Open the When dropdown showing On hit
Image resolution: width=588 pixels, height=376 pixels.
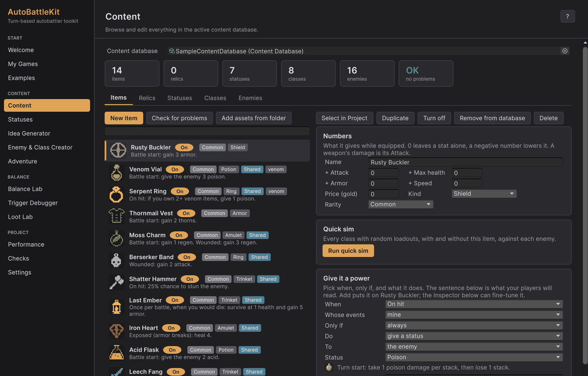pyautogui.click(x=473, y=304)
